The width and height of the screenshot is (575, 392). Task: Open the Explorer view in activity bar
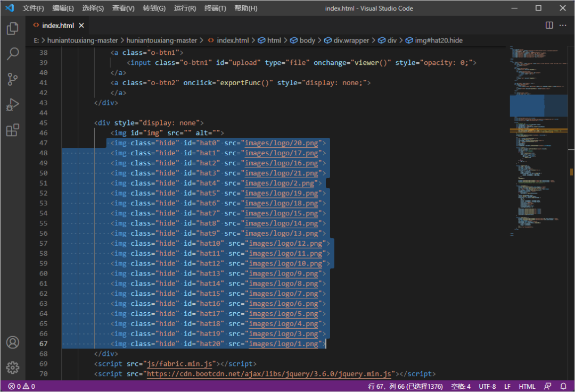[13, 28]
